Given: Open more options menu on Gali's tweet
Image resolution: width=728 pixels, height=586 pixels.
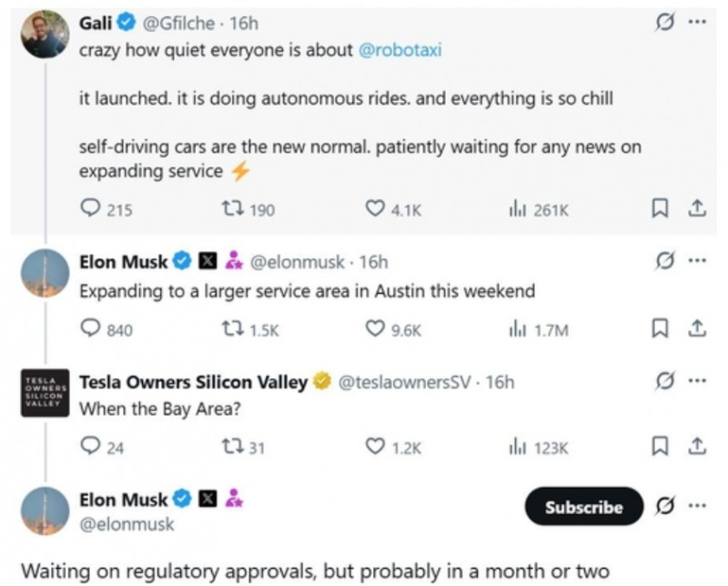Looking at the screenshot, I should click(x=697, y=22).
